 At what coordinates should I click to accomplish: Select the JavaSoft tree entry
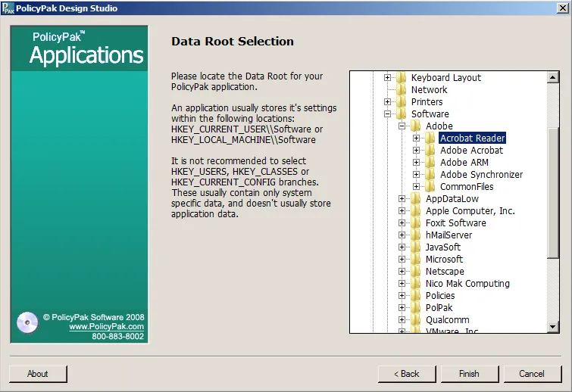pos(443,247)
